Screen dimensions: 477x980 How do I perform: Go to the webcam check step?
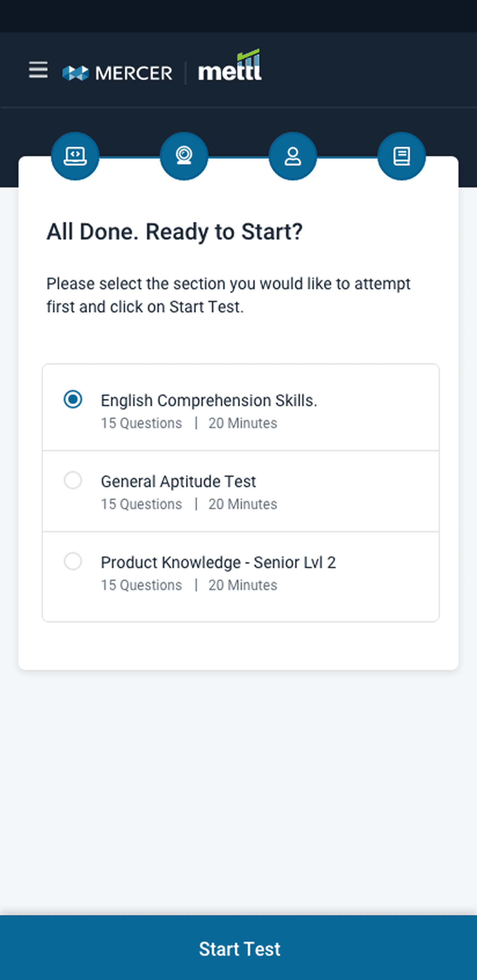[x=184, y=156]
